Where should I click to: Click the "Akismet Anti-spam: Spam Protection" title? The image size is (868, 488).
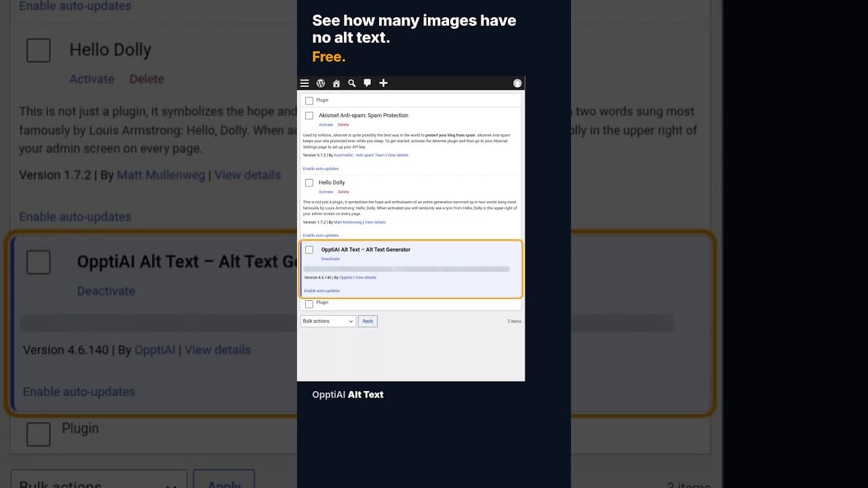pos(363,116)
